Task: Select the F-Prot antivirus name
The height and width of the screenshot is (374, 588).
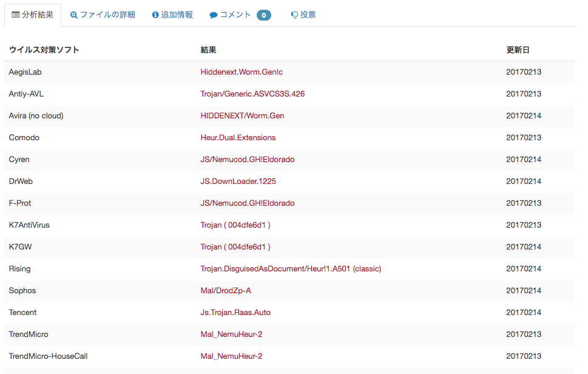Action: pyautogui.click(x=20, y=203)
